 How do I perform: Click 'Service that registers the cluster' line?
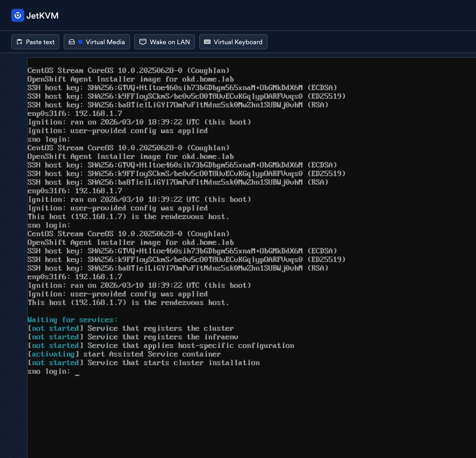tap(131, 328)
